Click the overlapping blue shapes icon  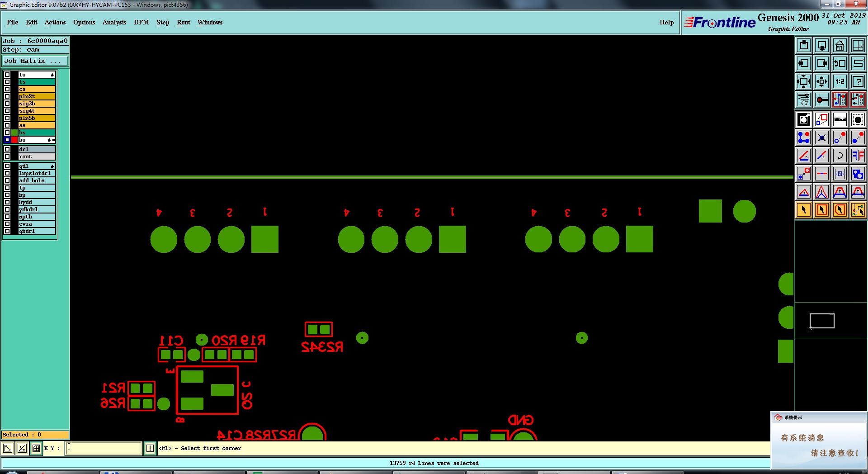tap(858, 174)
